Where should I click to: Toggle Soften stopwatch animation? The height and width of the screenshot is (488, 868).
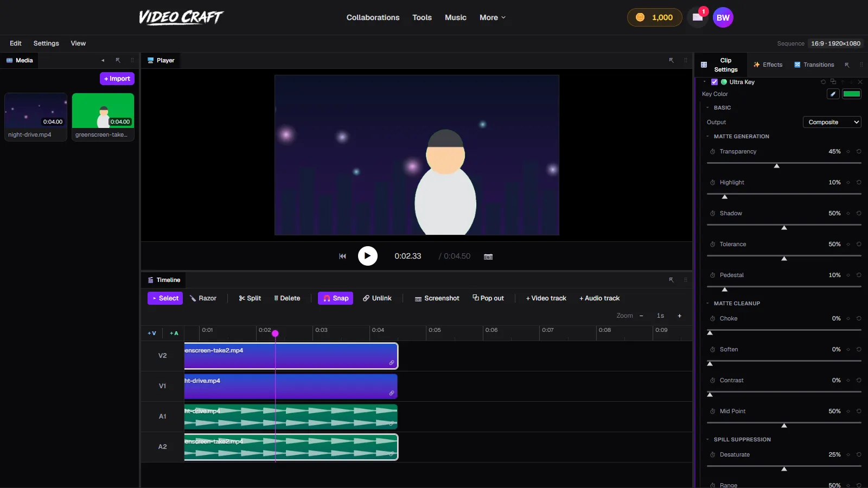click(x=713, y=350)
